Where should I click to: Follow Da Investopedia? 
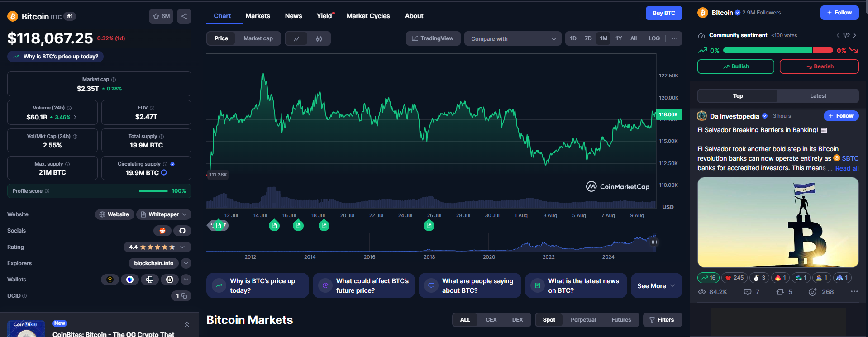coord(841,116)
